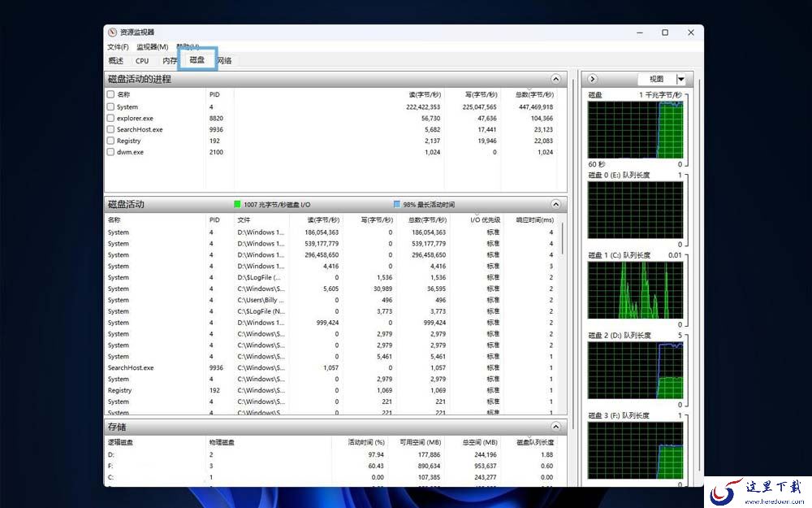Sort storage by 活动时间 (%) column
The image size is (812, 508).
pos(366,442)
